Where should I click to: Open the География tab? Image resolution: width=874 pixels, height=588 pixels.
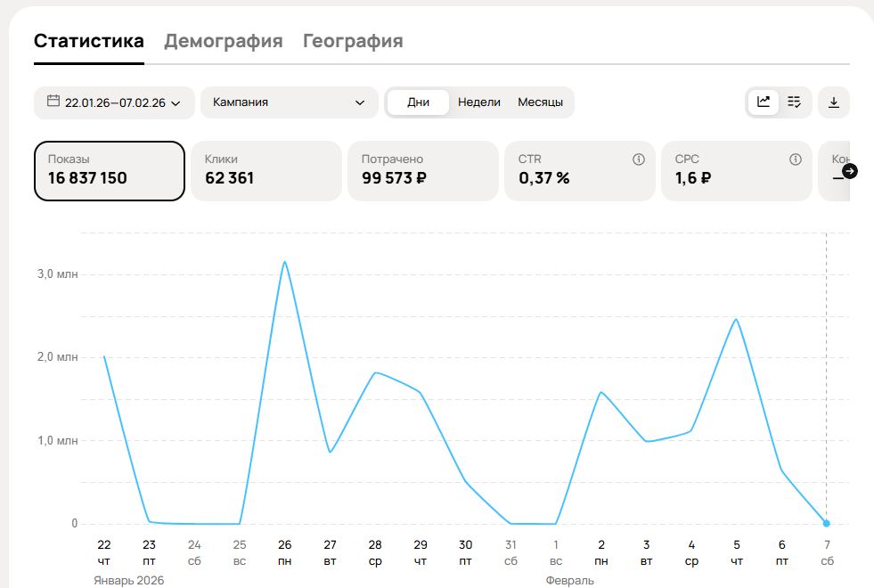pyautogui.click(x=353, y=41)
